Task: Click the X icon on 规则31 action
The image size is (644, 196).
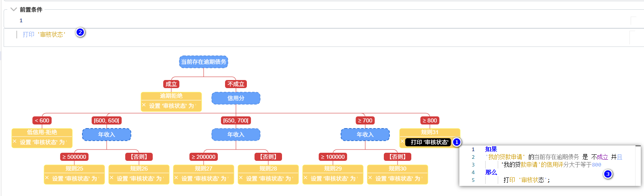Action: click(402, 141)
